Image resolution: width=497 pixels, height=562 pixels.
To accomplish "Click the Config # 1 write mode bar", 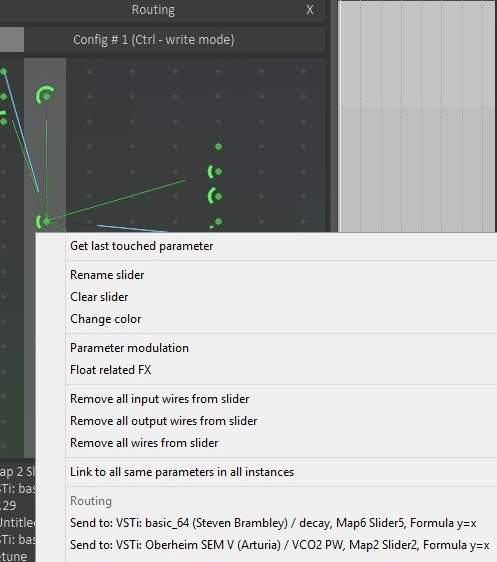I will pos(154,39).
